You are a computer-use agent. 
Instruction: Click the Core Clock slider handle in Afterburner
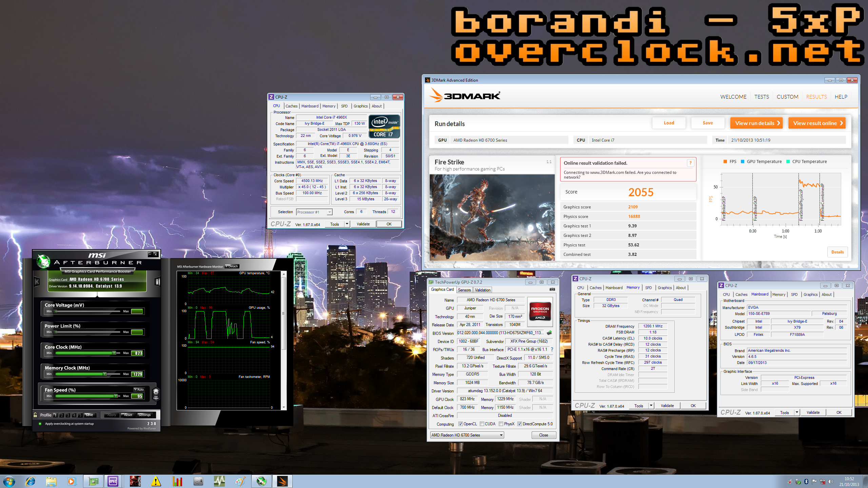pos(115,353)
